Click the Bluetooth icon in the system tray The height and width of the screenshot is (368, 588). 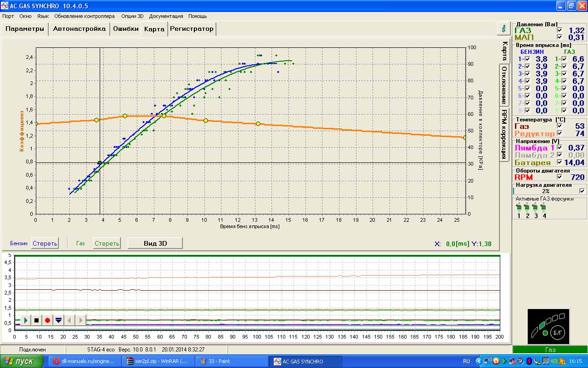point(529,361)
